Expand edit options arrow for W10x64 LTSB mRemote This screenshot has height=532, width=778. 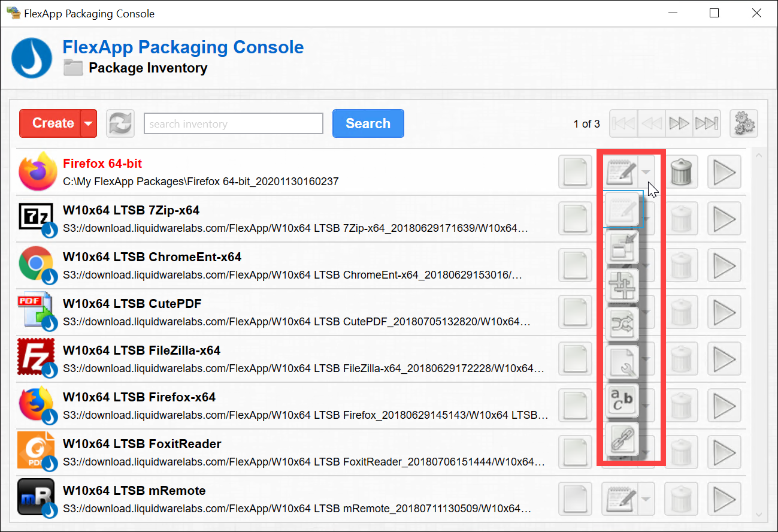pyautogui.click(x=646, y=499)
